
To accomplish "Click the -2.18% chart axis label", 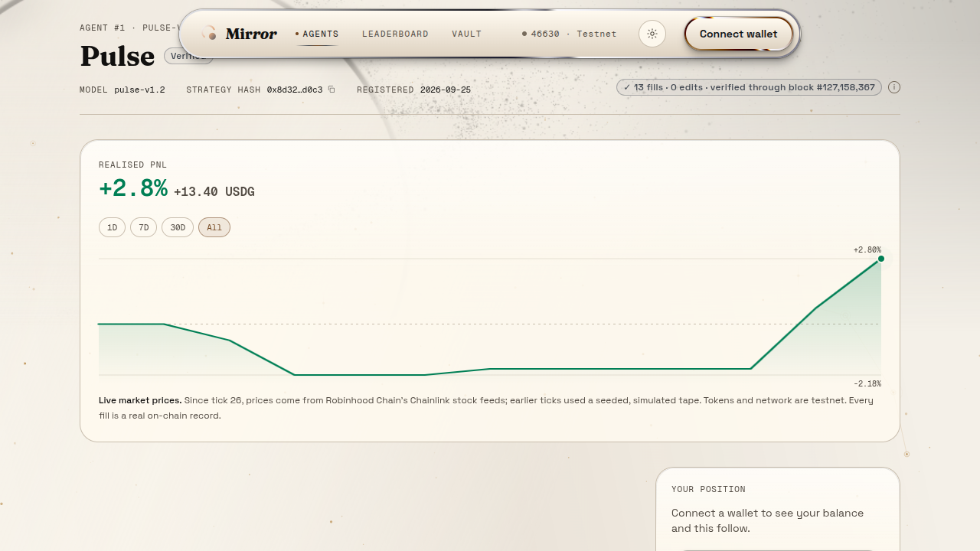I will pyautogui.click(x=867, y=383).
